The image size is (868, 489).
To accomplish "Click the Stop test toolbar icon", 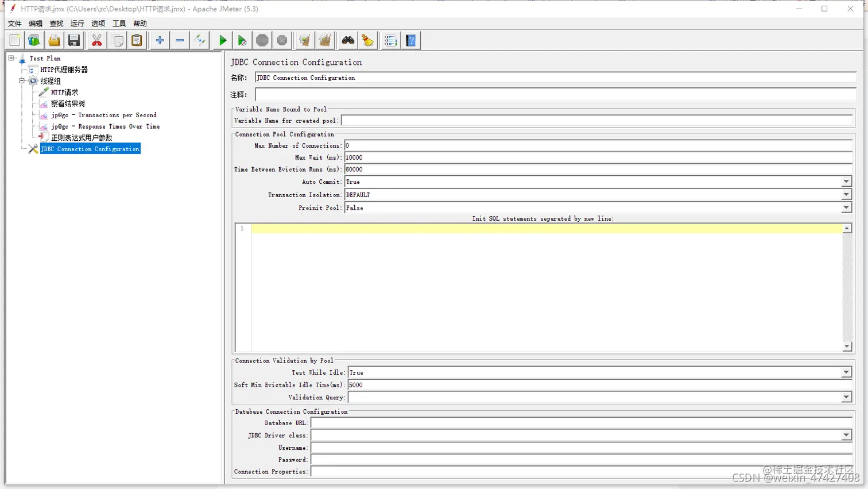I will [x=262, y=40].
